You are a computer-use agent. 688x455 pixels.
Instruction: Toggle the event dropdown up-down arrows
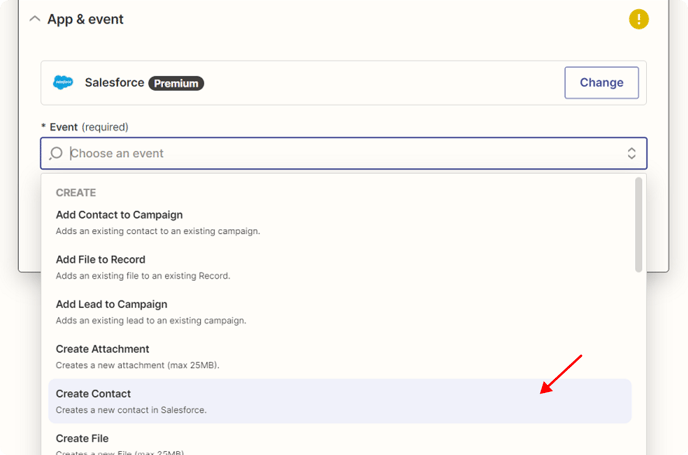[x=631, y=153]
